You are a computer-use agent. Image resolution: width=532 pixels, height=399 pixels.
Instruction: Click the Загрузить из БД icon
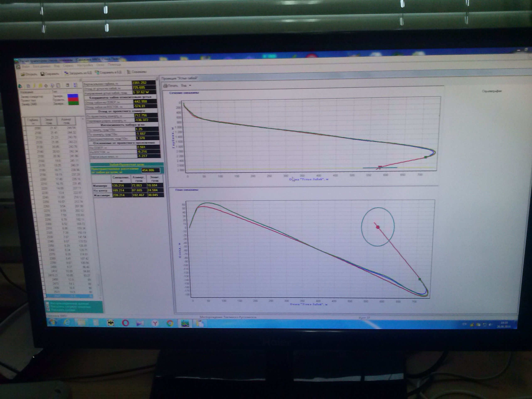coord(66,73)
